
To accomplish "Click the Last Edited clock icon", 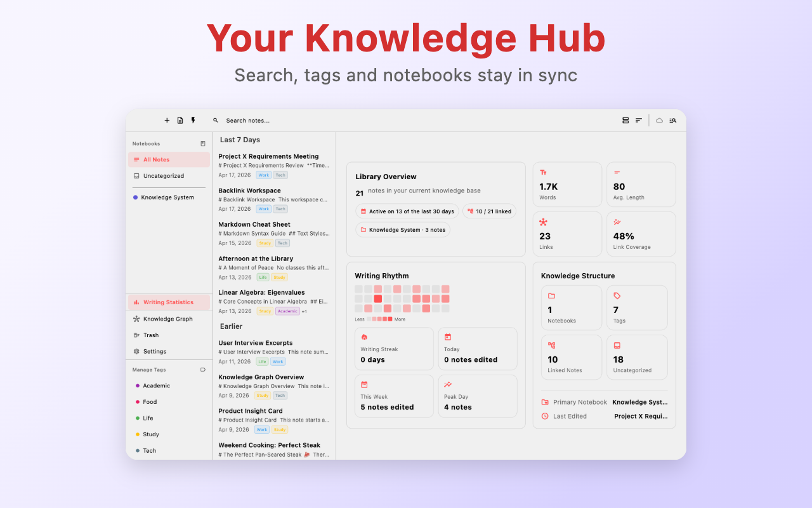I will [x=545, y=416].
